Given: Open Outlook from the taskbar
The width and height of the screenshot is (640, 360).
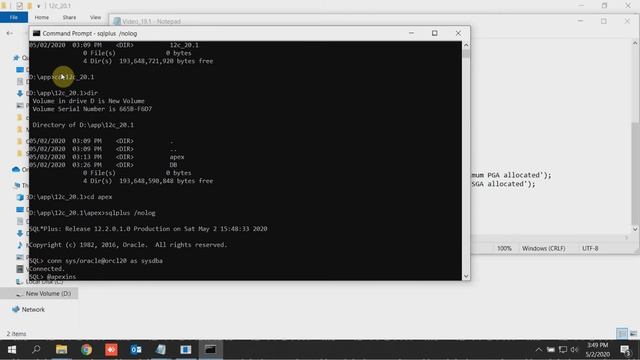Looking at the screenshot, I should 136,350.
